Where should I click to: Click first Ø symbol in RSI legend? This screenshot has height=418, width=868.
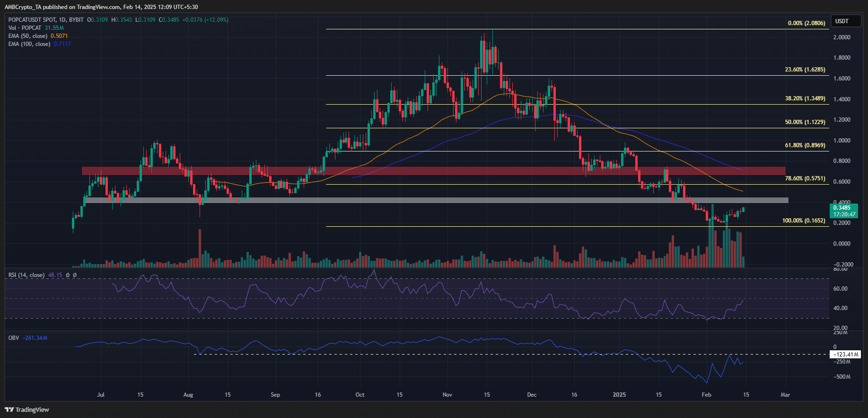68,275
